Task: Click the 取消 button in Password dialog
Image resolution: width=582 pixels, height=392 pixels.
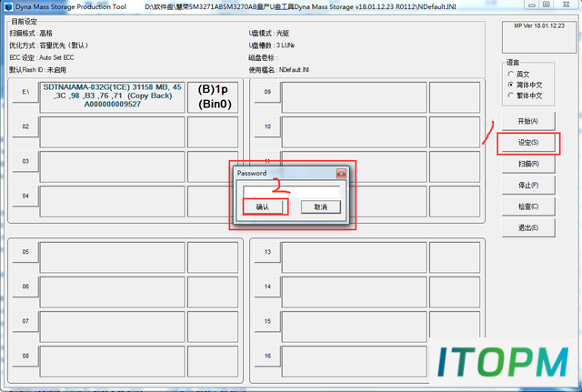Action: pyautogui.click(x=321, y=206)
